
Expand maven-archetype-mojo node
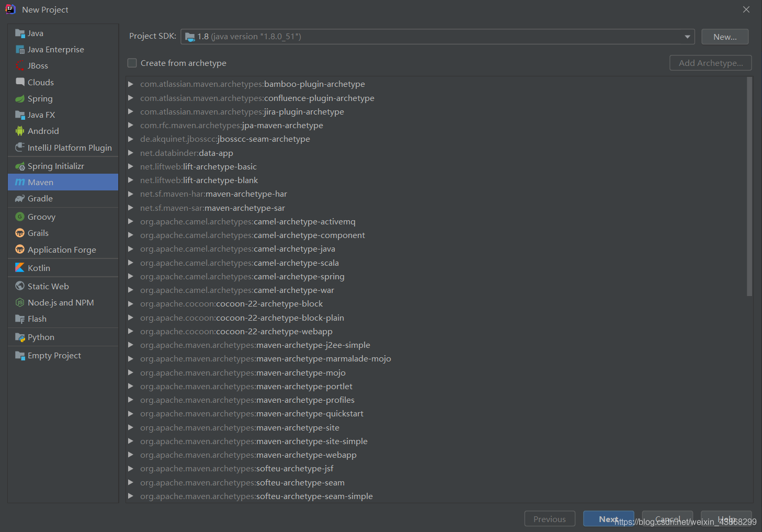click(131, 372)
